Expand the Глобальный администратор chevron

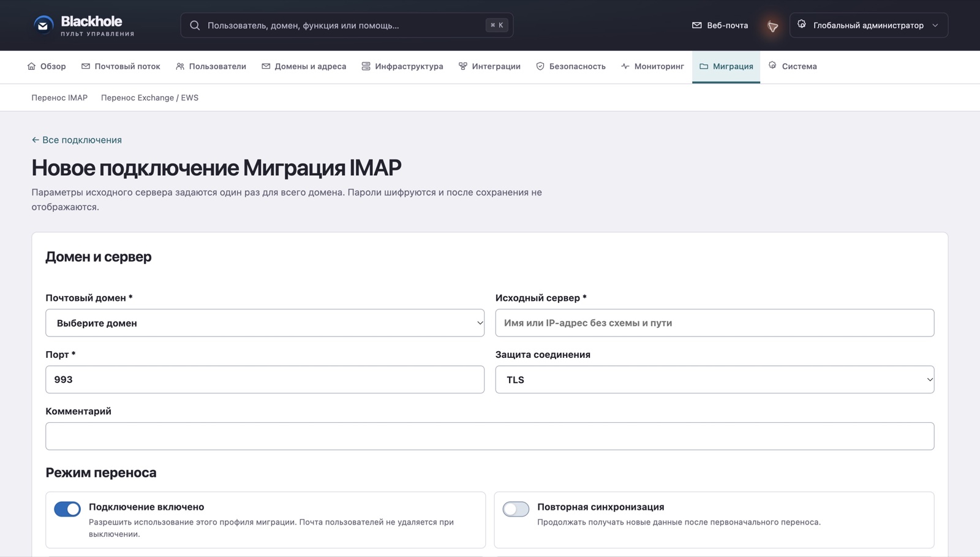[935, 25]
